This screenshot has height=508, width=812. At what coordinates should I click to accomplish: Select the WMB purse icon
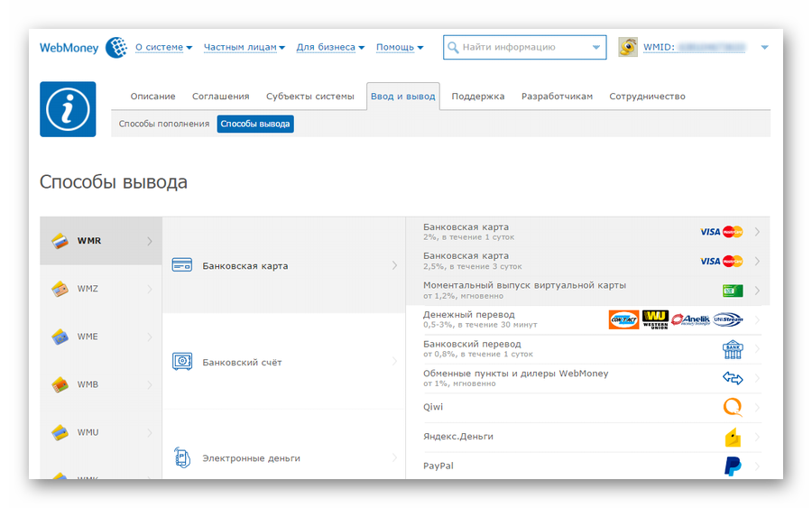click(x=60, y=384)
